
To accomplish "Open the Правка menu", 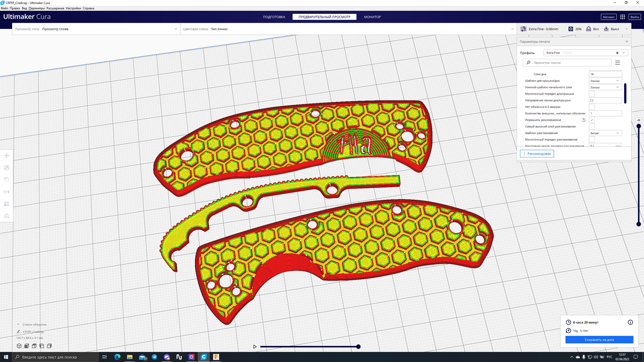I will tap(15, 8).
